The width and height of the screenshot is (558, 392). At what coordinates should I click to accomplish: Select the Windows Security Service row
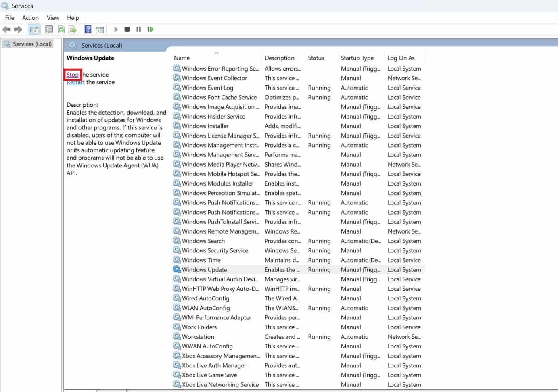point(299,250)
